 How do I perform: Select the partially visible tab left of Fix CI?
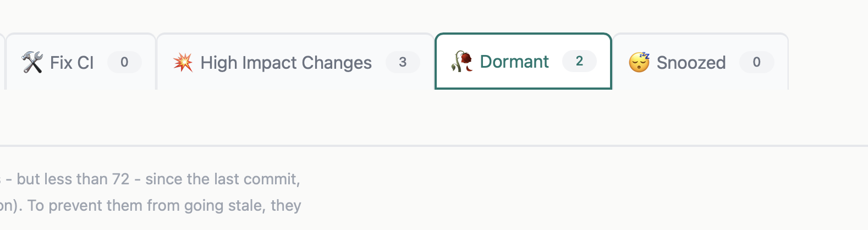2,62
